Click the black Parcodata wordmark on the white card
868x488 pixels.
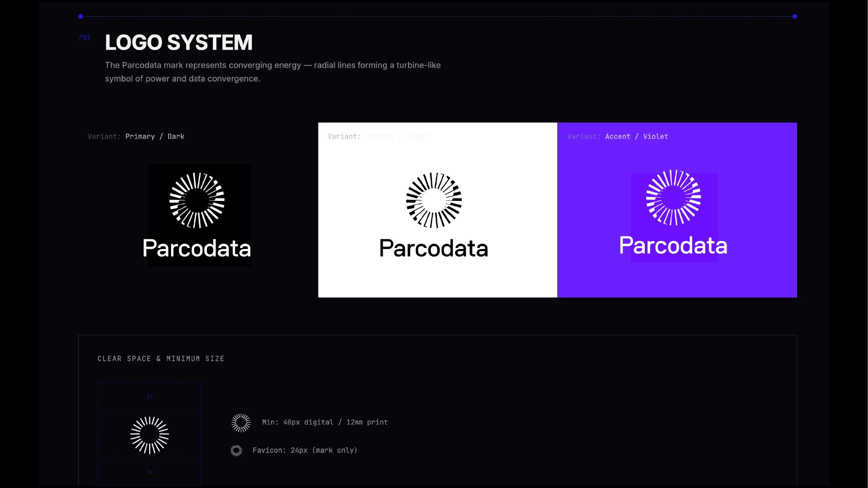pos(434,248)
